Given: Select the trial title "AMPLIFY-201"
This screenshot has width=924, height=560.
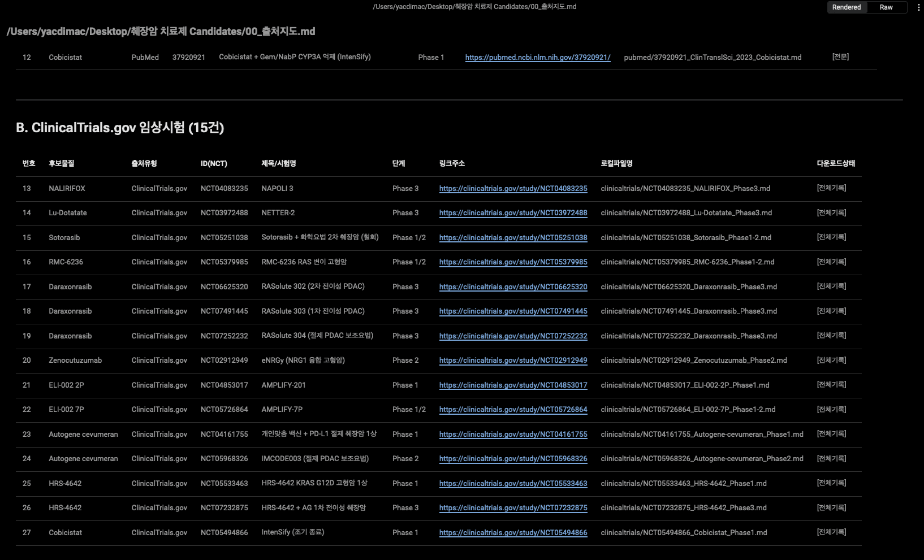Looking at the screenshot, I should pos(283,385).
